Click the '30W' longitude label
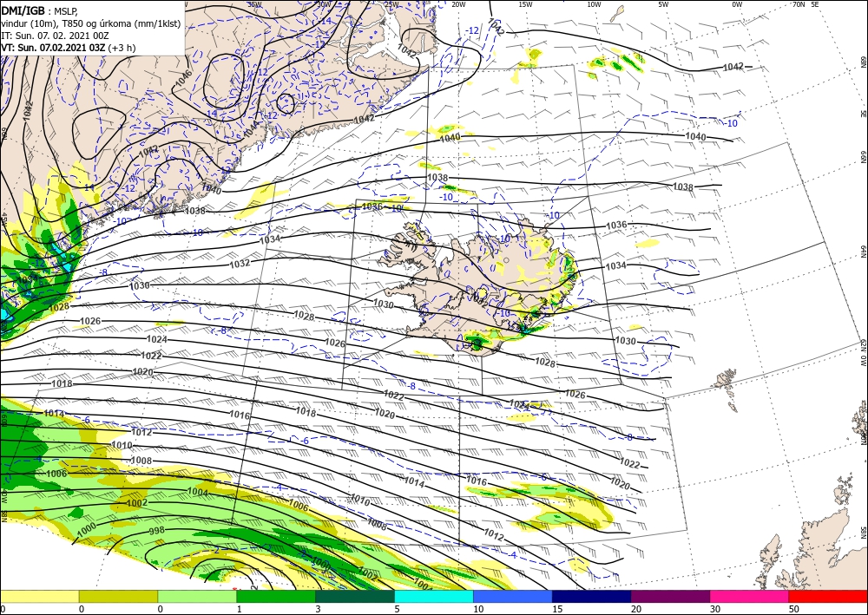Screen dimensions: 868x615 tap(324, 4)
